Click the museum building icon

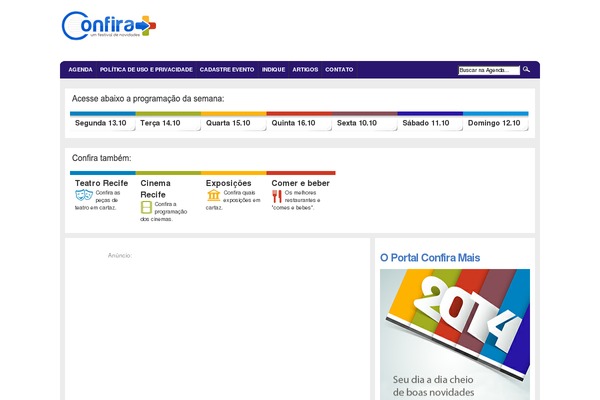214,195
